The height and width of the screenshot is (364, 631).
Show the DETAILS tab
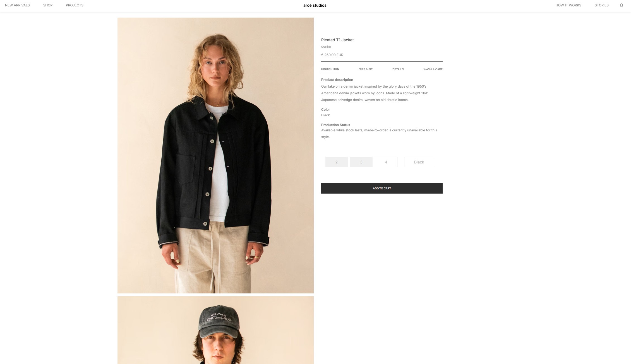398,69
